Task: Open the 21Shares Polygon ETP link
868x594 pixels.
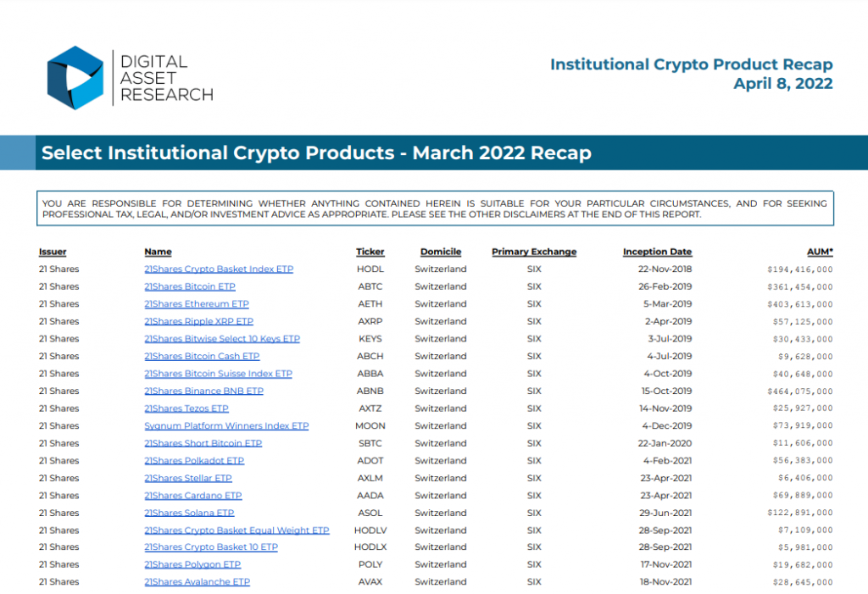Action: 192,564
